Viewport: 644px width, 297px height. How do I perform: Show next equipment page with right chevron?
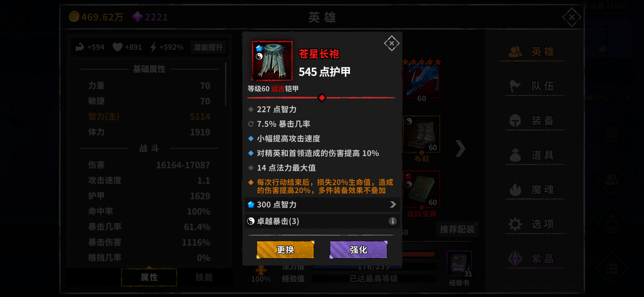460,148
